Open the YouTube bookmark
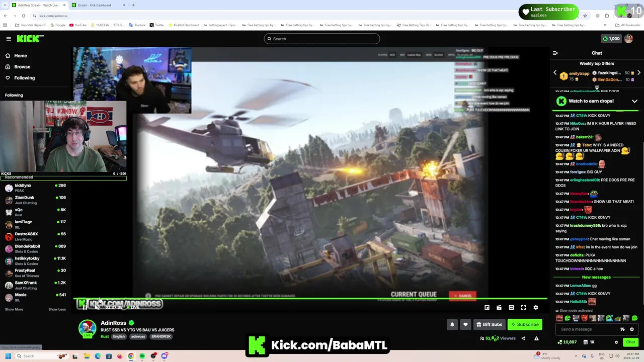 78,25
